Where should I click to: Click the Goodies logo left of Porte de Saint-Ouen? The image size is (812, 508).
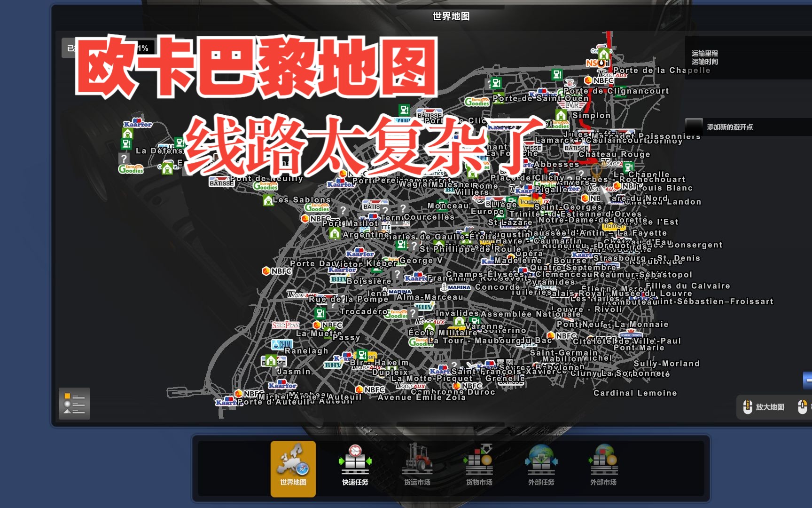pos(477,101)
